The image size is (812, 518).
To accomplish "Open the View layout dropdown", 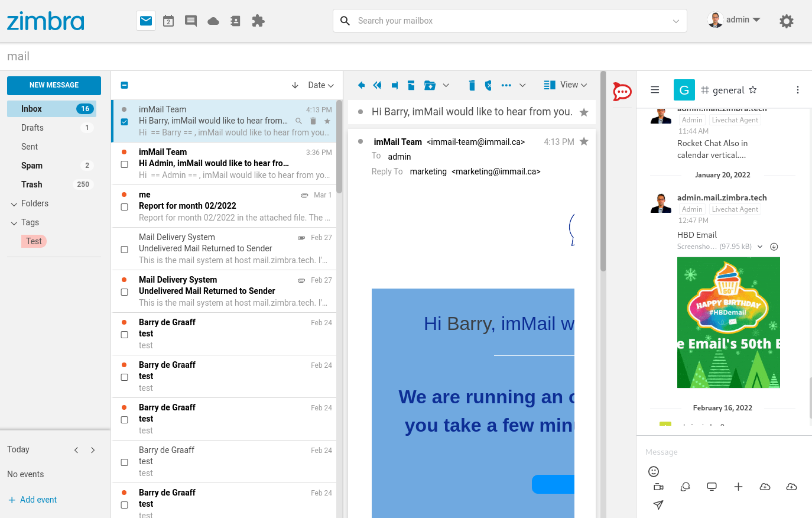I will [566, 85].
